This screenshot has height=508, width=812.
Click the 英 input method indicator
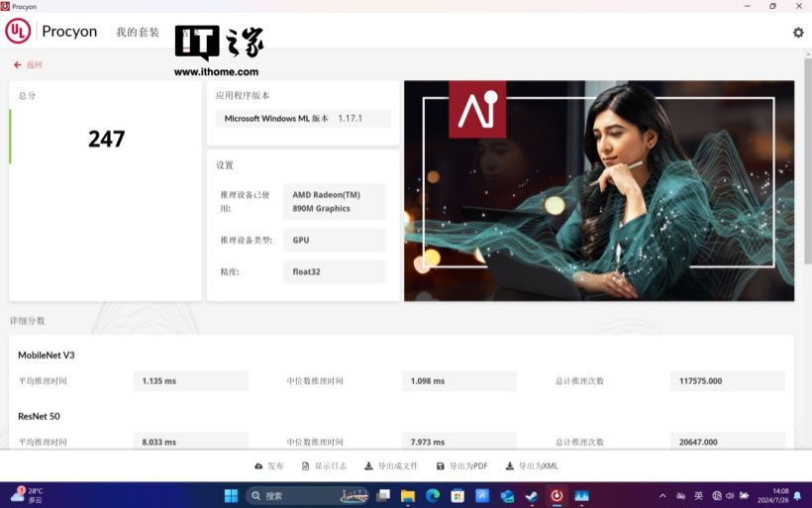click(x=698, y=495)
